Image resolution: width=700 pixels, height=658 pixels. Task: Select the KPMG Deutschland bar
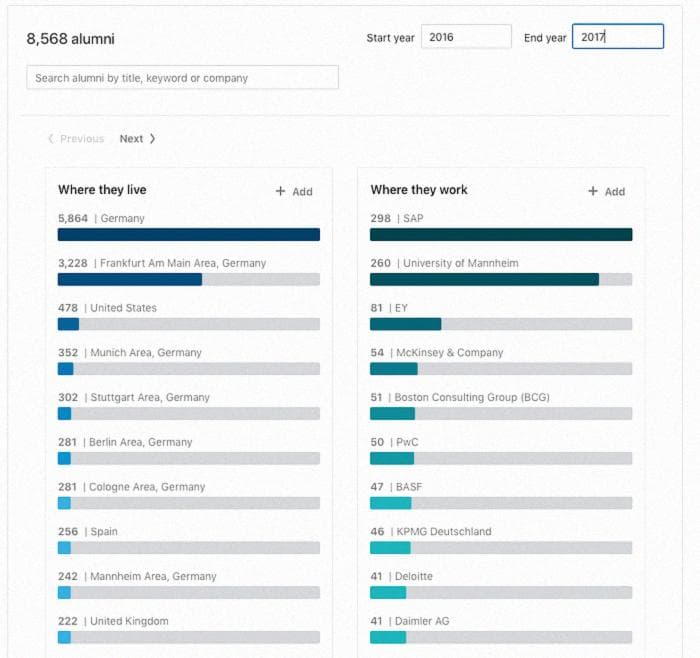tap(501, 548)
